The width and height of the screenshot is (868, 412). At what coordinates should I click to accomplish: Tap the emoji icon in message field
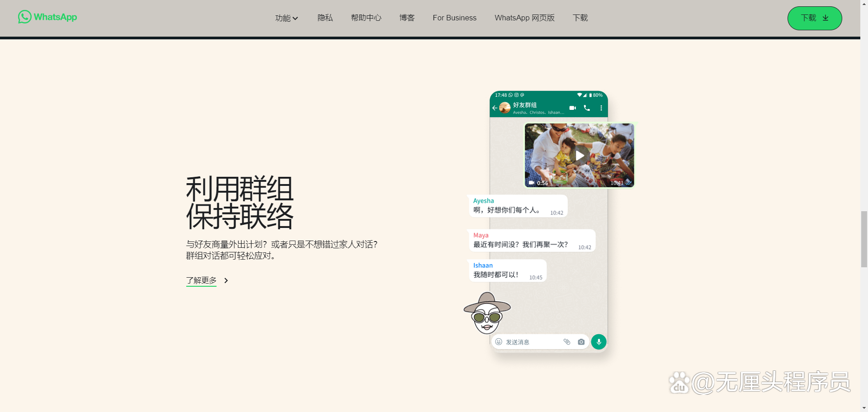499,342
